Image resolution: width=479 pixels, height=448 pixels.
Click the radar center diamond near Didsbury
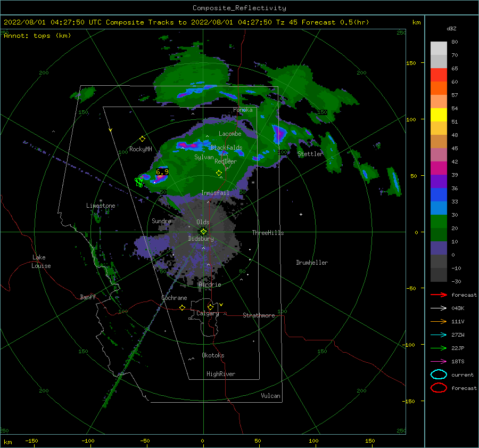[x=203, y=232]
